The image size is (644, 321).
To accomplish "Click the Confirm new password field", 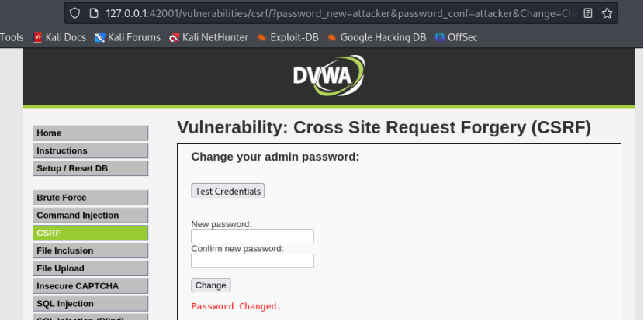I will coord(252,261).
